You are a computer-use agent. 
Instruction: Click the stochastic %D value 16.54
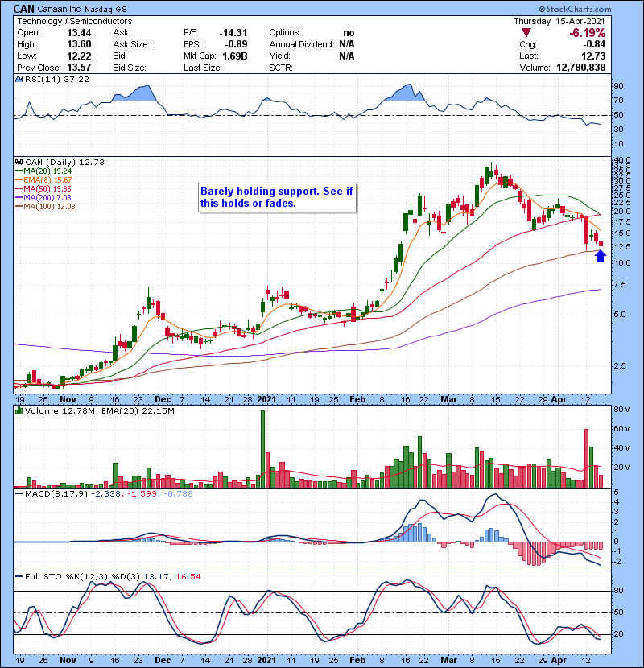click(188, 576)
